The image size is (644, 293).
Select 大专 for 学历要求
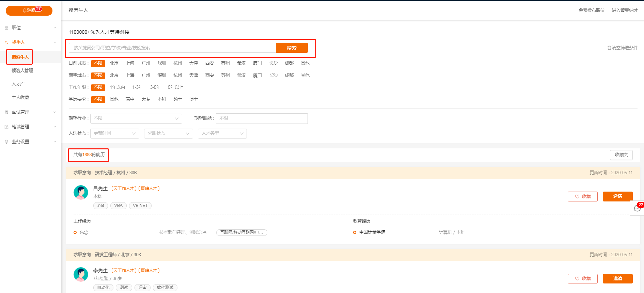(x=146, y=99)
